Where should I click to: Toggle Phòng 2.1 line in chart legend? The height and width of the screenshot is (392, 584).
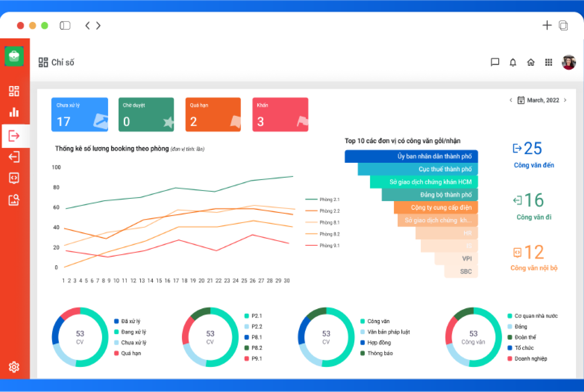323,199
